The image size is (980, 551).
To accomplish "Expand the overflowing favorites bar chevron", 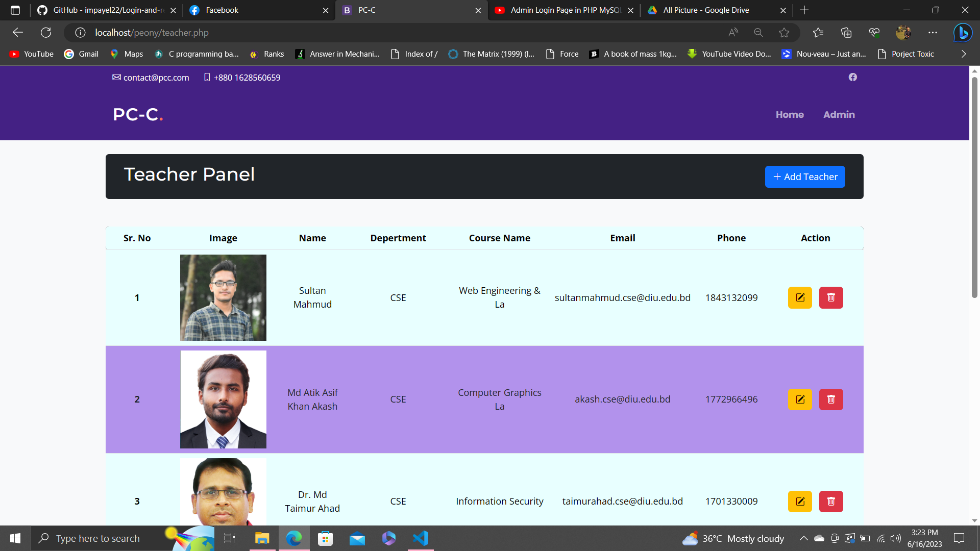I will [964, 54].
